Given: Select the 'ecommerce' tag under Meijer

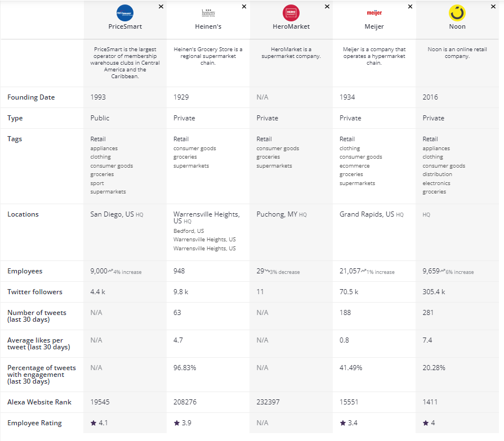Looking at the screenshot, I should (354, 166).
